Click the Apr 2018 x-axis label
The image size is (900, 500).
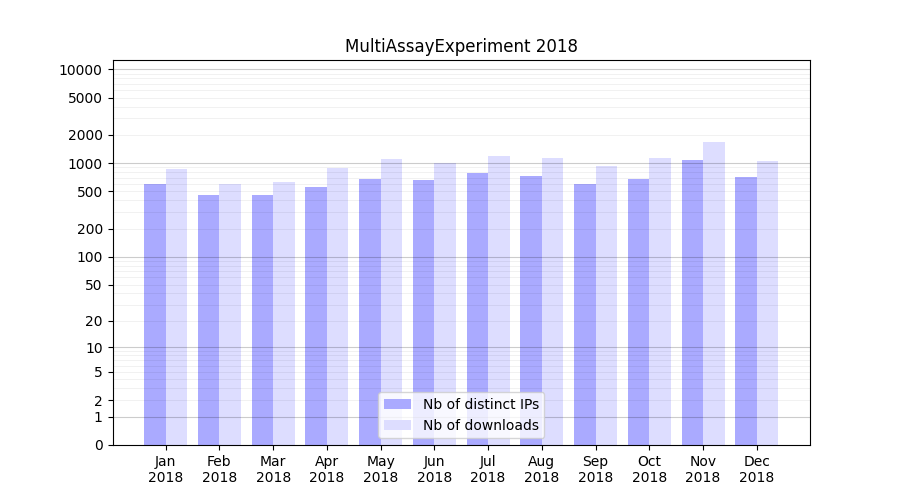(x=327, y=469)
